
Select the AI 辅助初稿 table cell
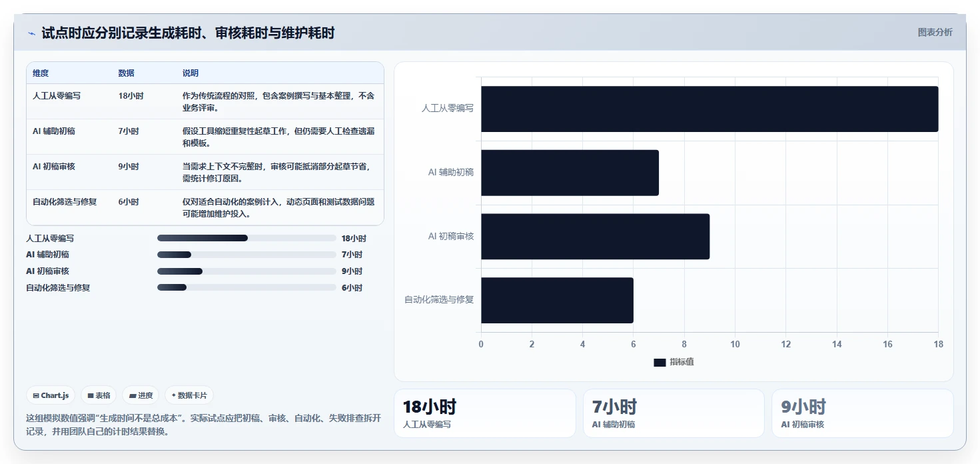tap(54, 131)
